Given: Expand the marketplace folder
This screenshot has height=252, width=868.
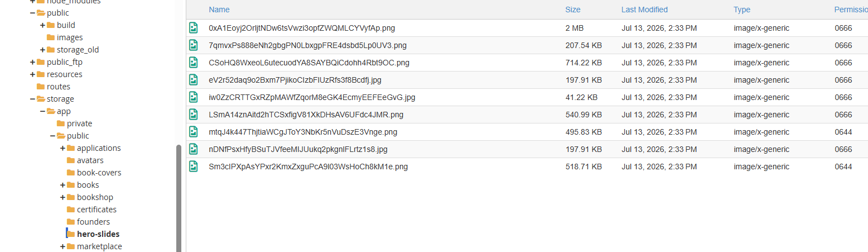Looking at the screenshot, I should coord(63,246).
